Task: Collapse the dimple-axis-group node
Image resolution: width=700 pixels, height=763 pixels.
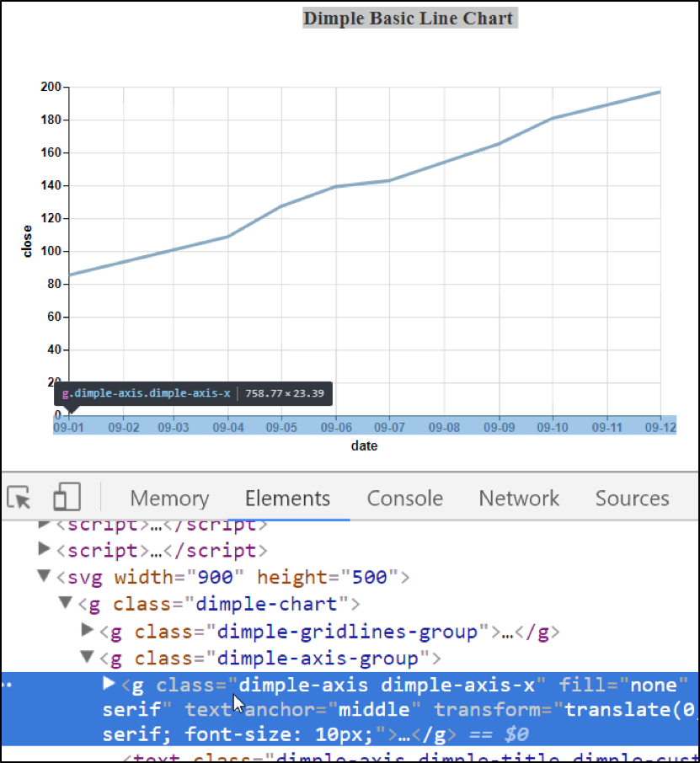Action: (x=88, y=658)
